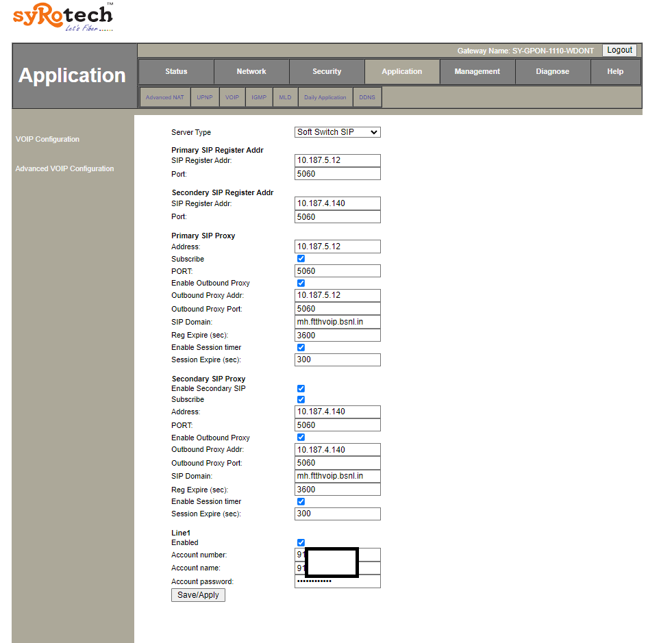Open the Advanced NAT submenu
Screen dimensions: 672x643
[x=164, y=97]
